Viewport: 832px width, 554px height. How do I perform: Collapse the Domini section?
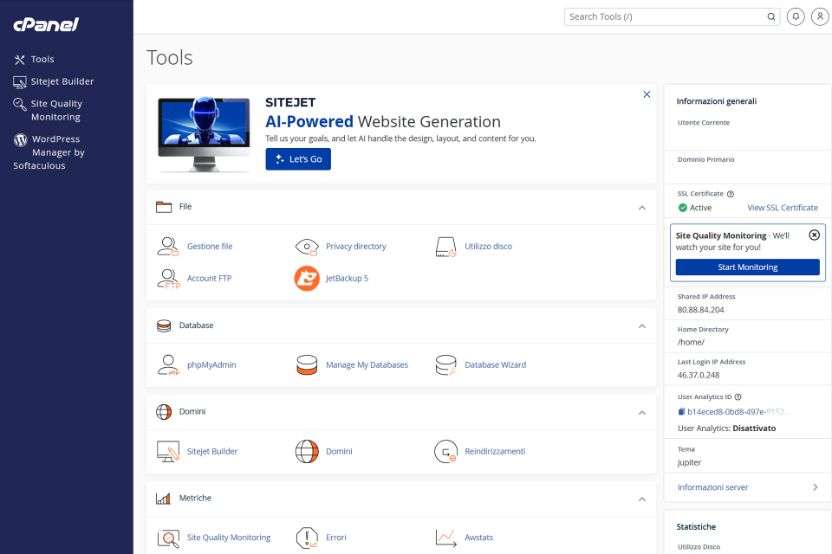point(642,412)
